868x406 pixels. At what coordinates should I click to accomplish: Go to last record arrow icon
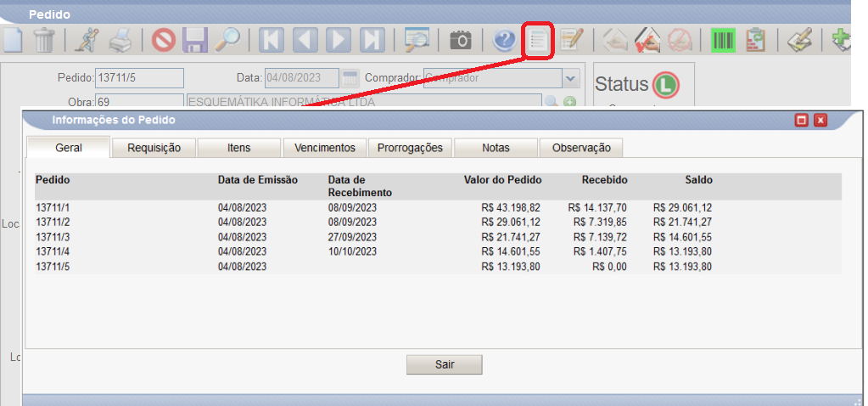pos(372,41)
